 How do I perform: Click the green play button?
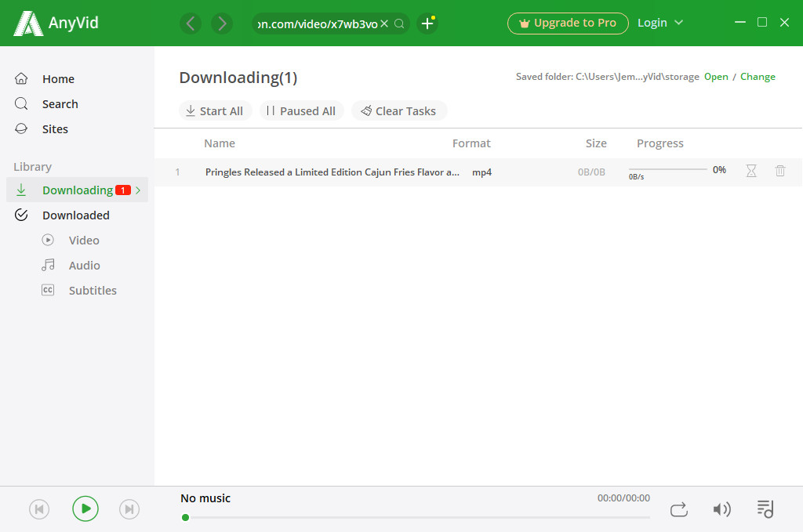coord(85,509)
